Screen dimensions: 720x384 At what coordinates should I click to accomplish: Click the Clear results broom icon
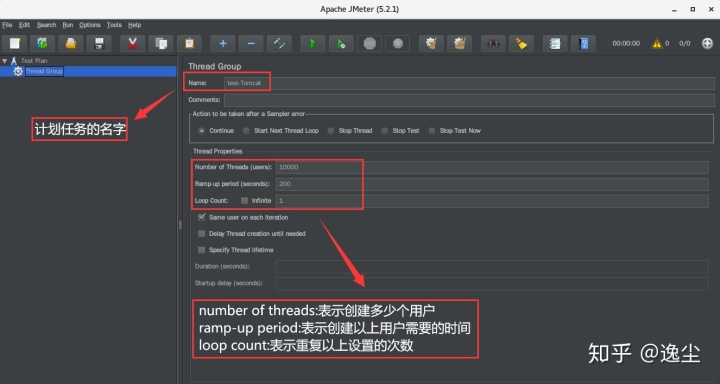(x=431, y=44)
